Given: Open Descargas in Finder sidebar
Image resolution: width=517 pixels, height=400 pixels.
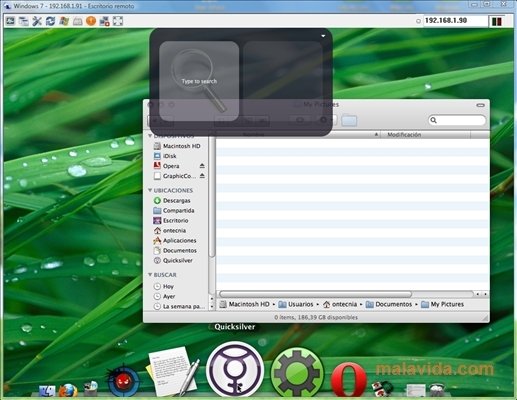Looking at the screenshot, I should pos(172,201).
